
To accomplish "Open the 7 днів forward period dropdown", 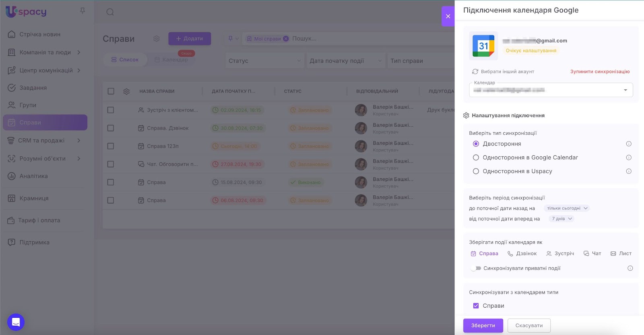I will (x=561, y=219).
